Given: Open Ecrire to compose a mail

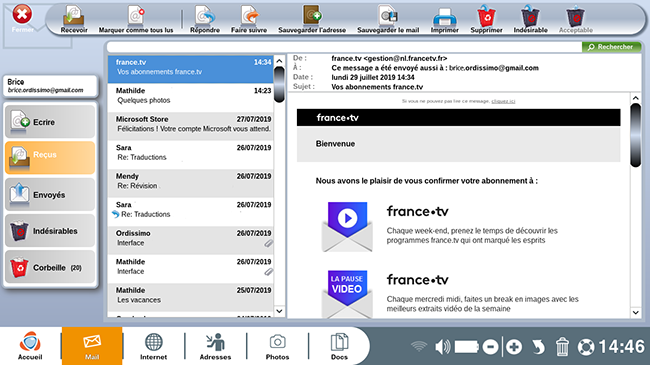Looking at the screenshot, I should click(50, 122).
